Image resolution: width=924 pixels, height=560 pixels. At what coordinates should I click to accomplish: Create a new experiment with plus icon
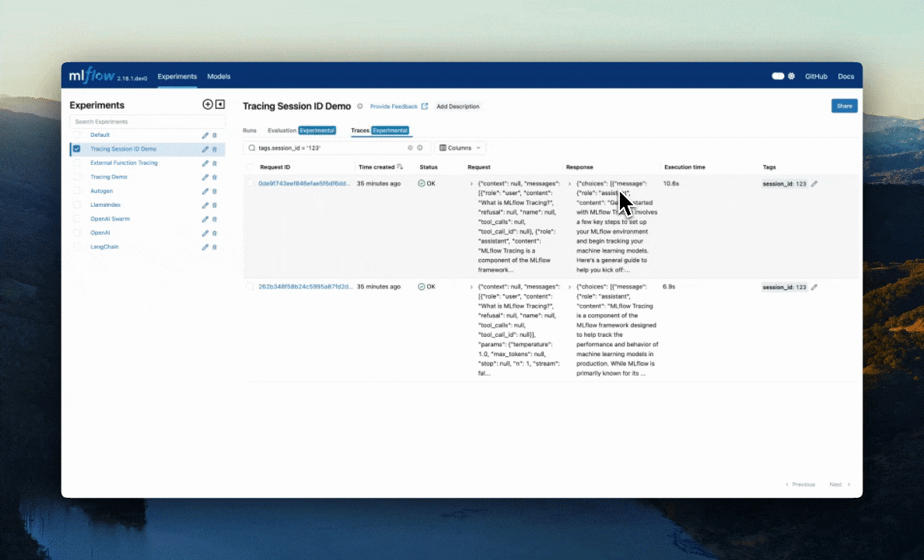point(208,104)
